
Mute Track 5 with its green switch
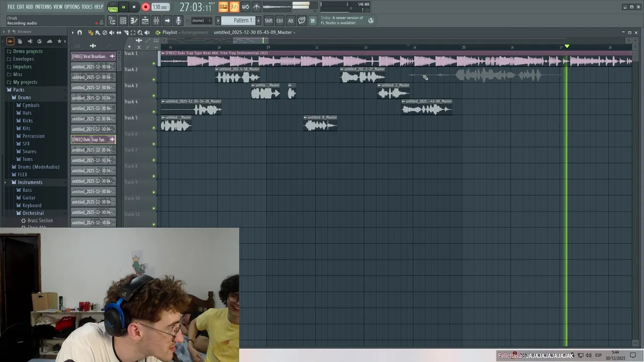(153, 128)
